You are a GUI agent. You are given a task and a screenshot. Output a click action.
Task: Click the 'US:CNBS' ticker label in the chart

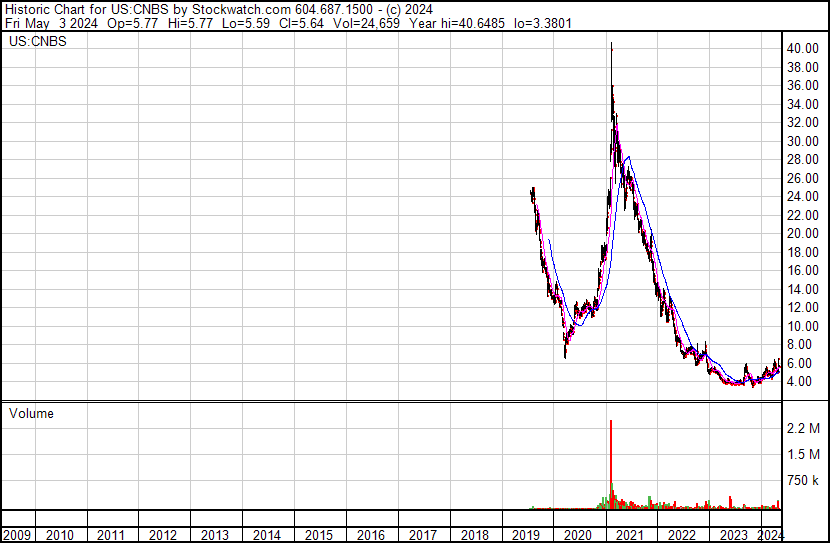tap(38, 41)
